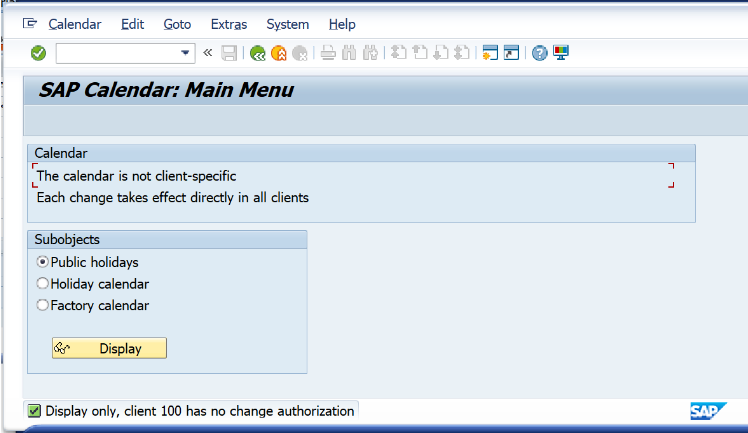Open the System menu
The image size is (748, 433).
[288, 24]
